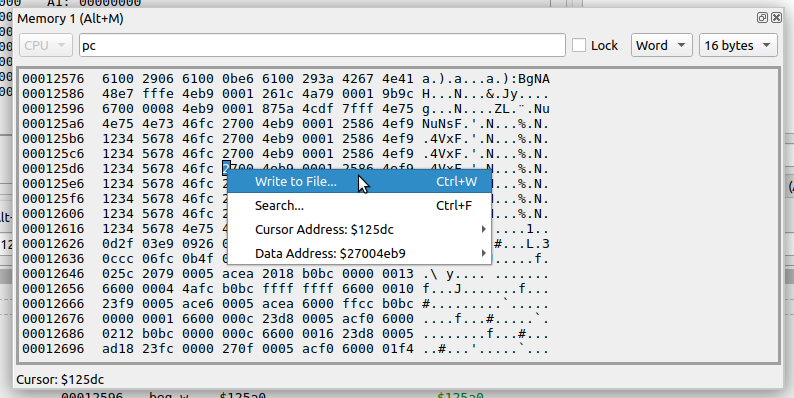This screenshot has height=398, width=794.
Task: Click word 4afc in row 00012656
Action: tap(197, 289)
